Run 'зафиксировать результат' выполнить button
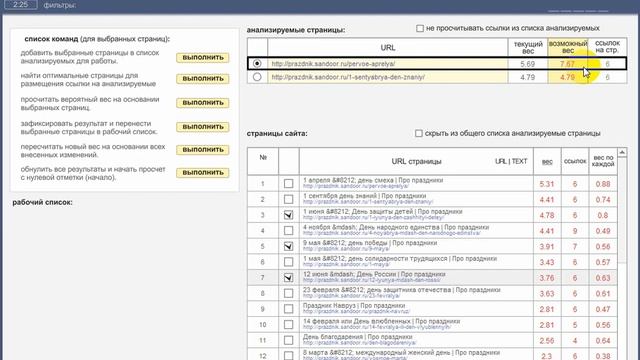Viewport: 640px width, 360px height. 202,127
